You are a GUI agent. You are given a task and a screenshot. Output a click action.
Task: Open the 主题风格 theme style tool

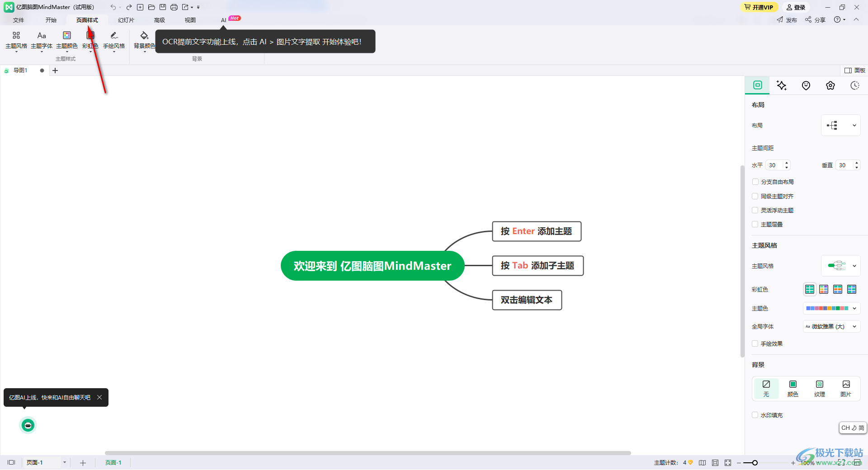pos(16,41)
